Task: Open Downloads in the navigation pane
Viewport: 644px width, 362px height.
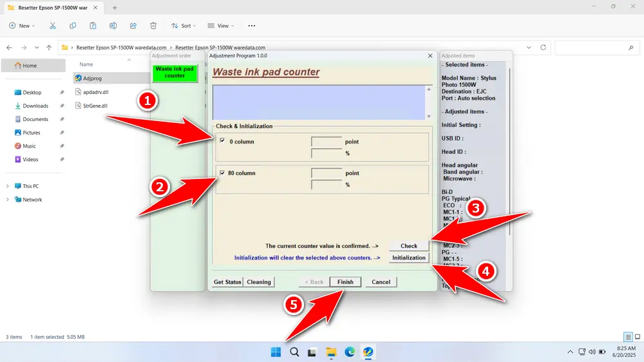Action: pyautogui.click(x=35, y=106)
